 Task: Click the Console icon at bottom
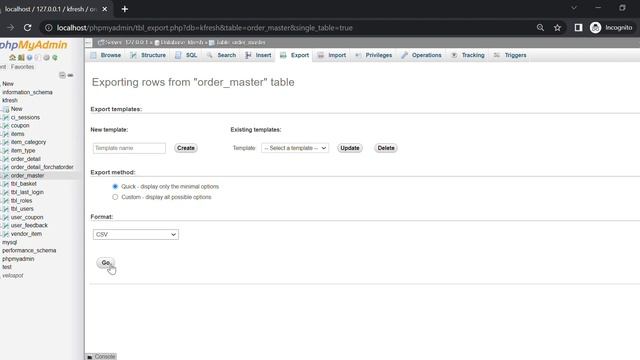pos(90,357)
